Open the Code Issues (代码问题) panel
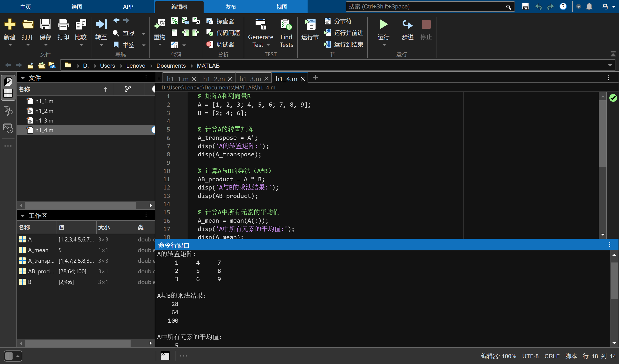This screenshot has height=364, width=619. (223, 33)
